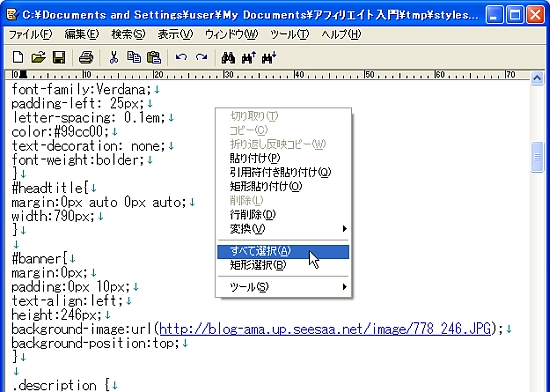Open Find with the binoculars icon
Viewport: 550px width, 392px height.
coord(228,58)
